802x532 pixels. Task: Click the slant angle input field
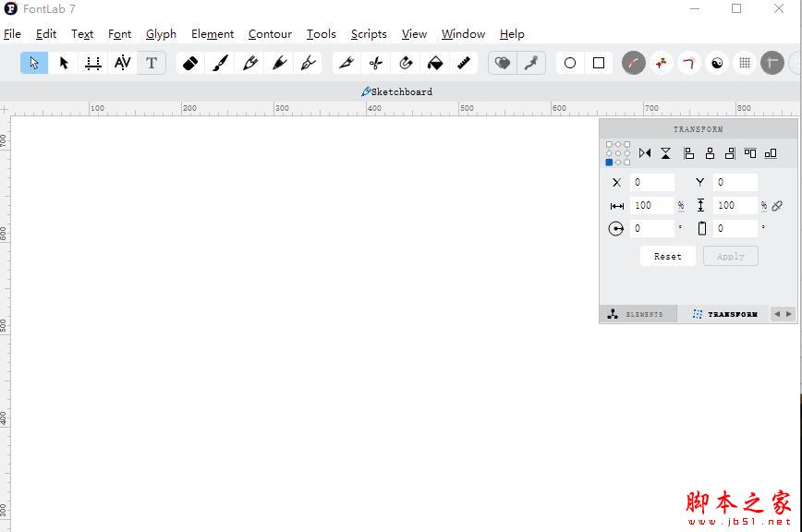tap(735, 228)
